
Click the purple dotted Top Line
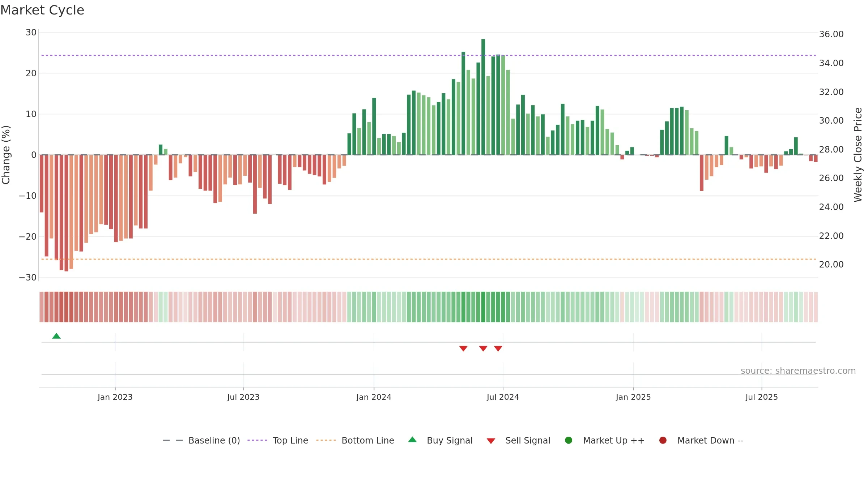coord(429,55)
